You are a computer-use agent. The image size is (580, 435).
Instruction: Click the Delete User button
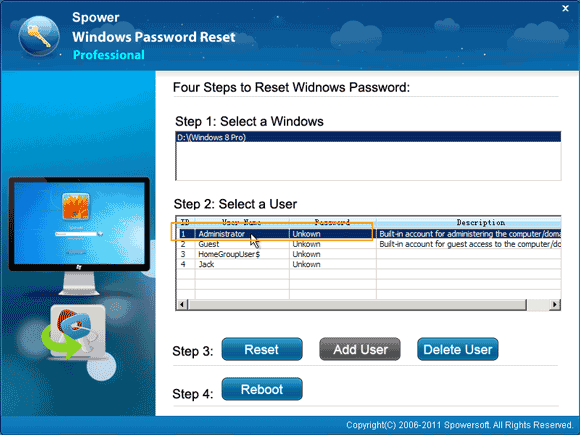point(458,349)
